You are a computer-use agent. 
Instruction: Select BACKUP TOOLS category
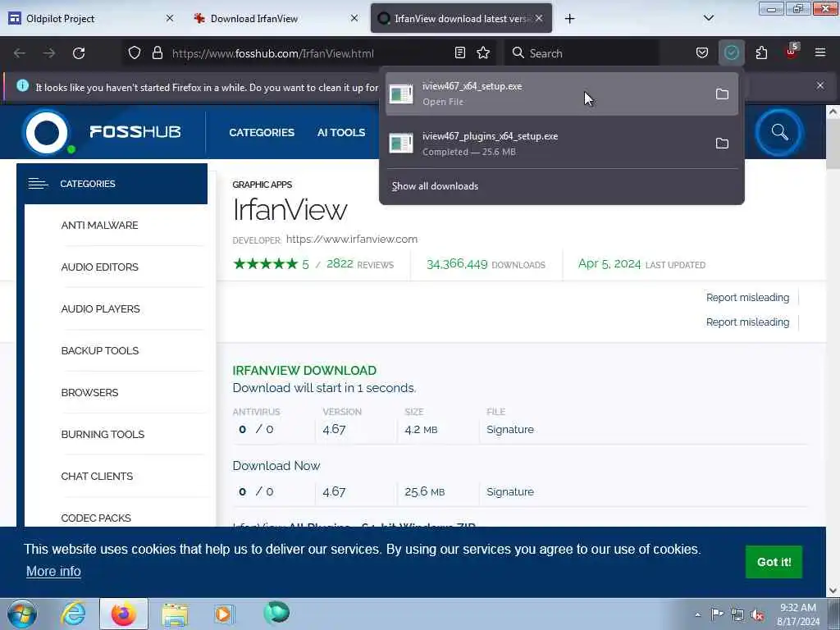[x=100, y=350]
